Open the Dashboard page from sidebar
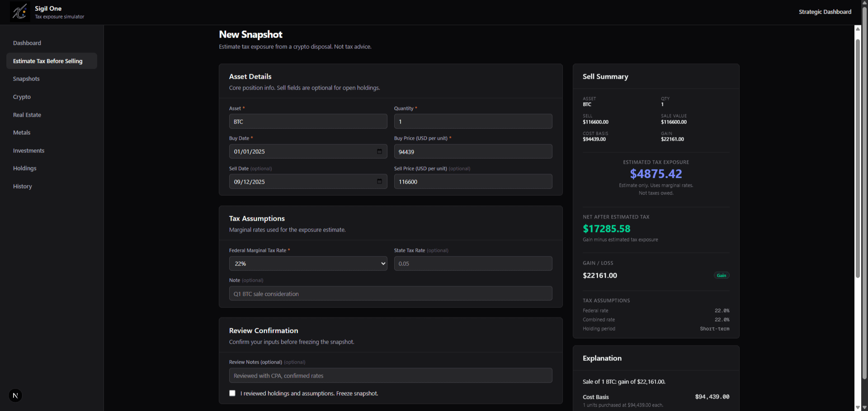Viewport: 868px width, 411px height. (x=27, y=43)
